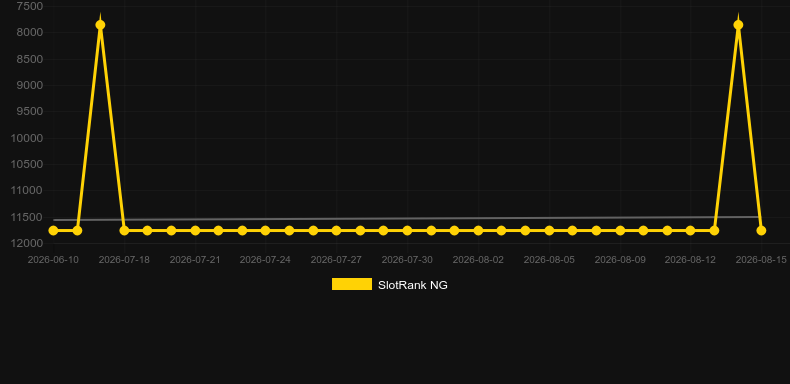790x384 pixels.
Task: Click the 9500 y-axis value
Action: pos(30,111)
